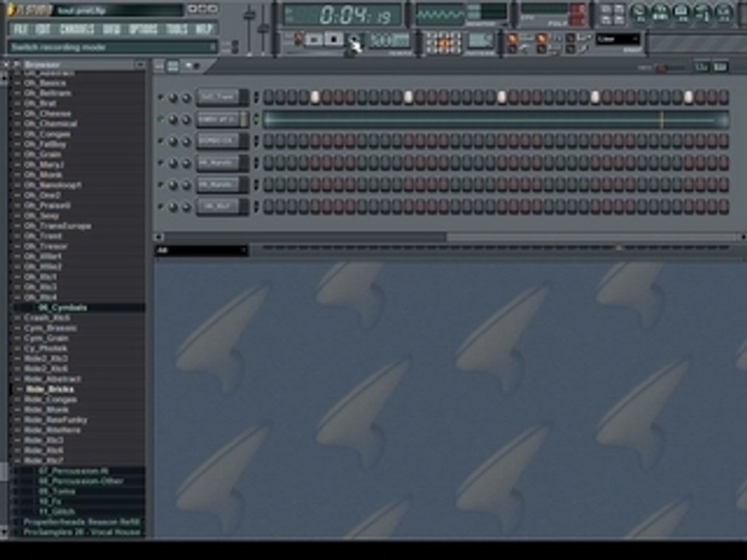This screenshot has width=747, height=560.
Task: Click the oscilloscope monitor display
Action: pyautogui.click(x=440, y=15)
